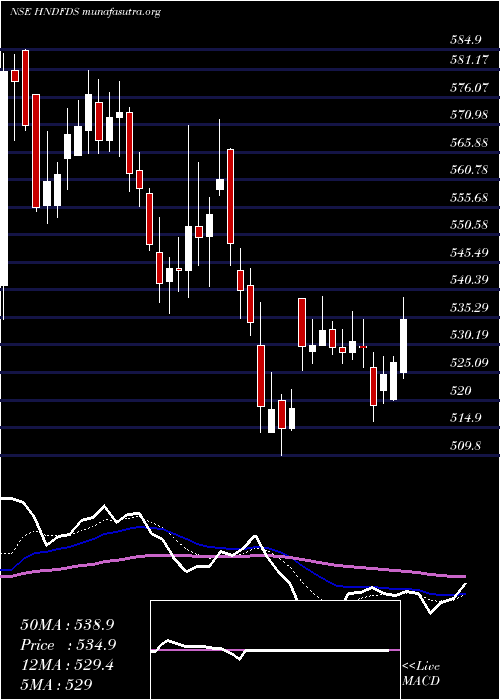The image size is (500, 700).
Task: Click the 581.17 price axis label
Action: coord(468,60)
